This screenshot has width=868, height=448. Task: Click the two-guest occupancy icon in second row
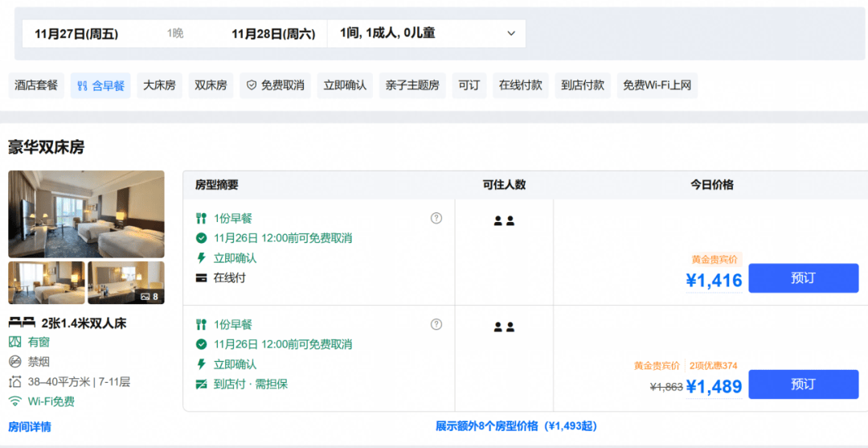tap(504, 327)
